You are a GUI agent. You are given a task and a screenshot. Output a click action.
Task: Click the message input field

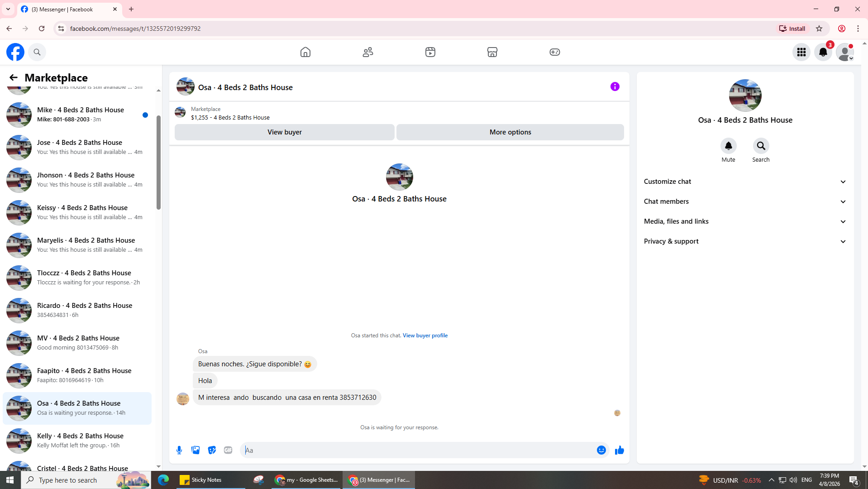tap(419, 450)
